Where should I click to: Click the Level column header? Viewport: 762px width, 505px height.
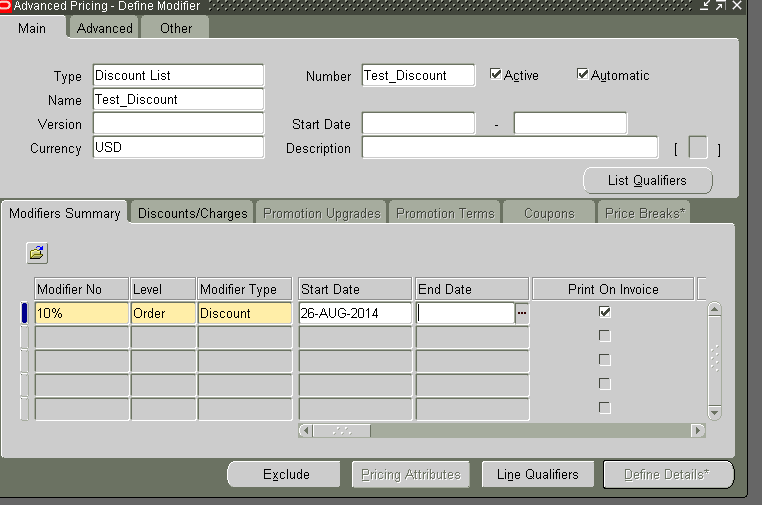click(163, 289)
